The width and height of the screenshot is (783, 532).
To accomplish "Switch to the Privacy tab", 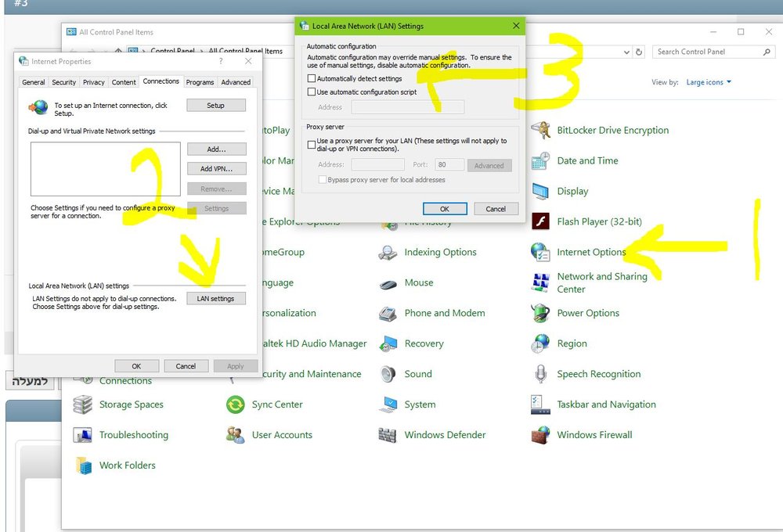I will (x=94, y=82).
